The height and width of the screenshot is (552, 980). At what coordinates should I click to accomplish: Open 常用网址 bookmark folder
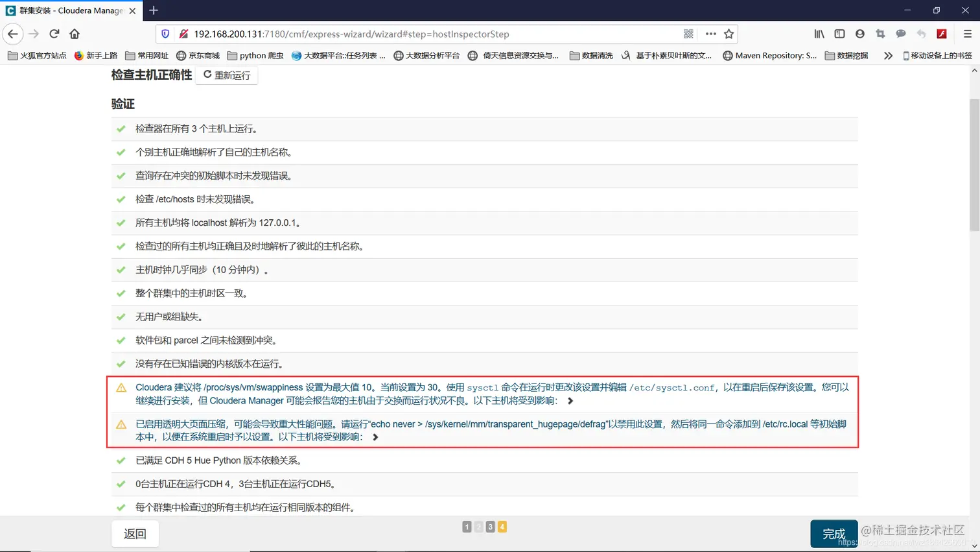point(147,56)
